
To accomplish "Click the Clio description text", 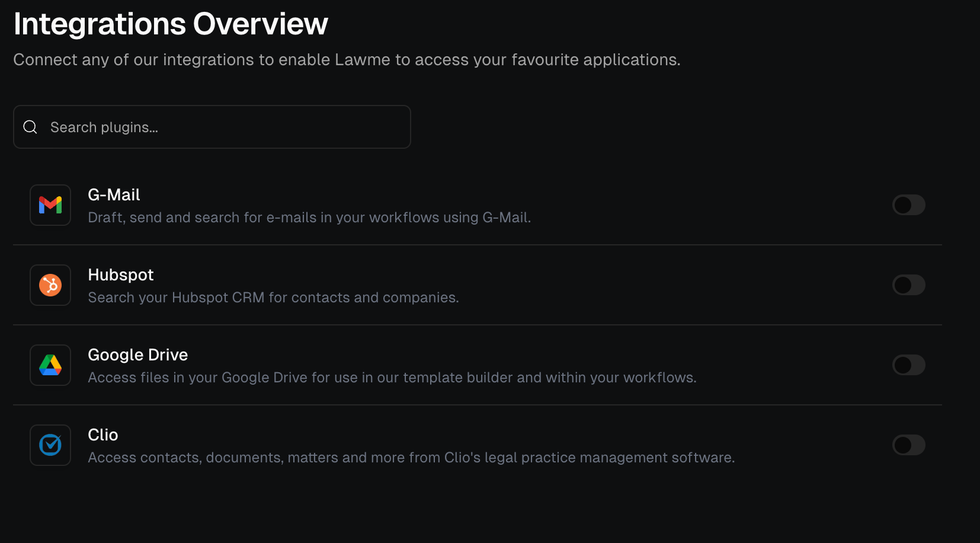I will 411,457.
